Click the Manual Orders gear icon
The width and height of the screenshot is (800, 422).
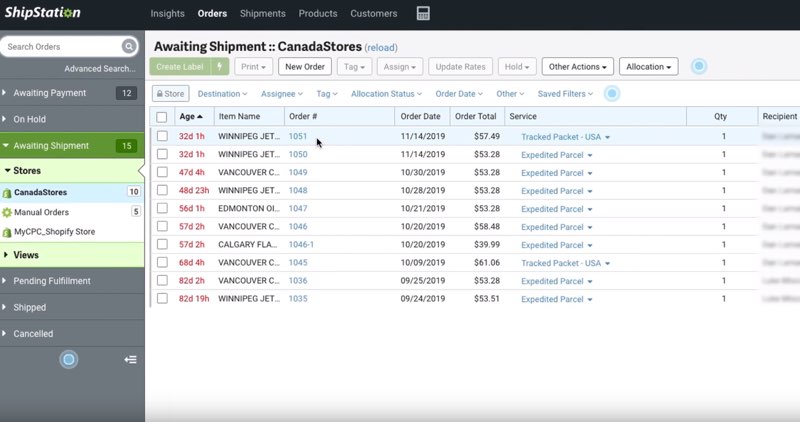[x=7, y=212]
